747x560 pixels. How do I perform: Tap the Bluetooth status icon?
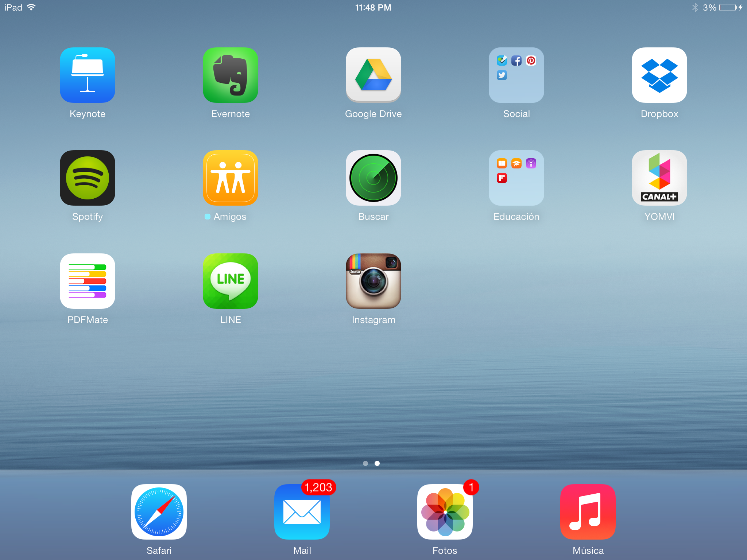coord(695,7)
